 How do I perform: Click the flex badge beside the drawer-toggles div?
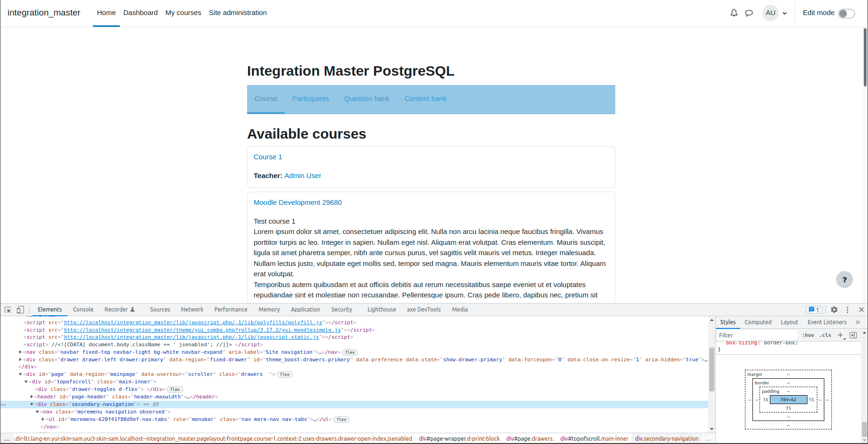(x=175, y=389)
